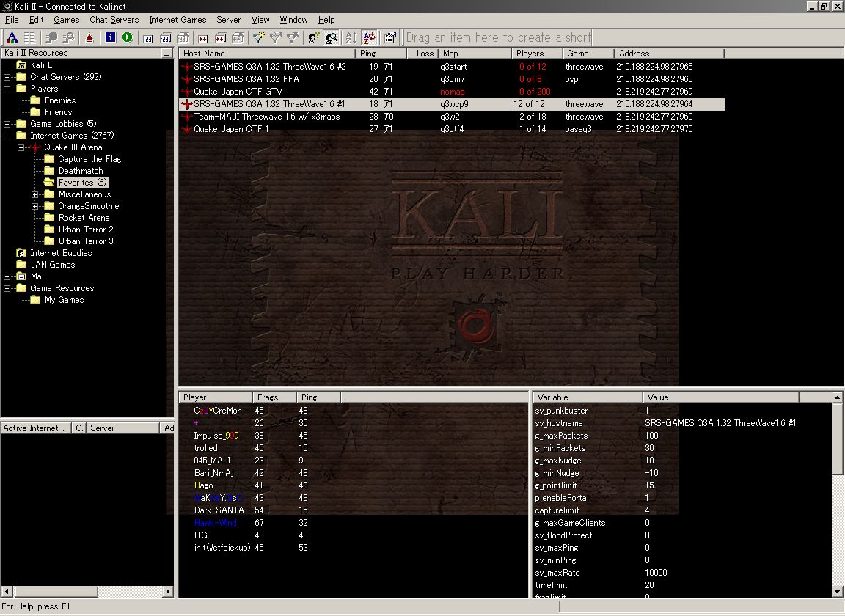Click the single '23' ping server icon

click(x=147, y=38)
